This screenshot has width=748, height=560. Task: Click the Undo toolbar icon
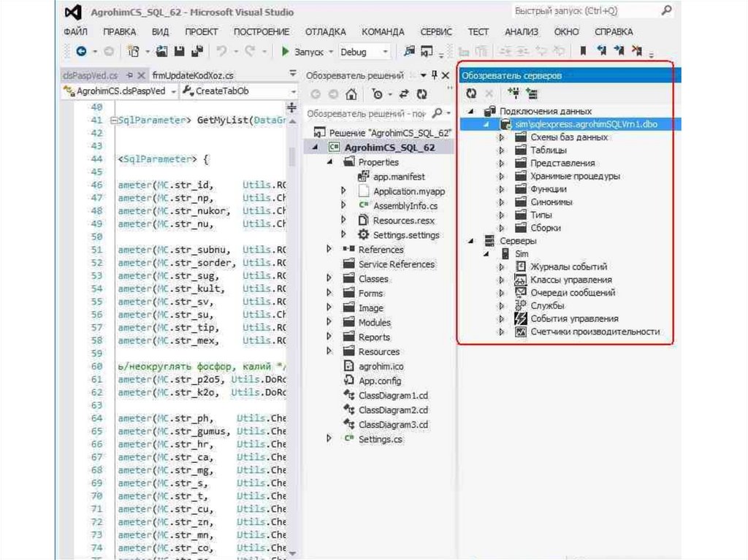click(221, 52)
